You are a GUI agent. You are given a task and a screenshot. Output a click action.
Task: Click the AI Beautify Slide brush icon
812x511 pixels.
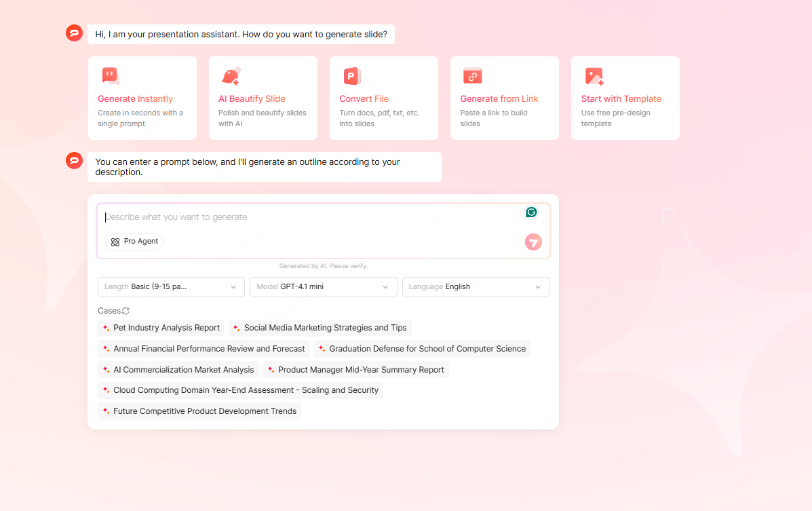[x=231, y=75]
